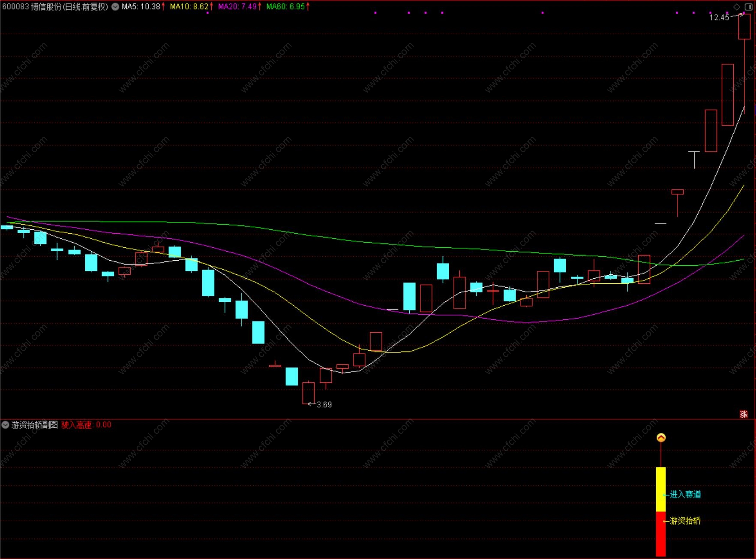Click the diamond icon at top right
The image size is (756, 559).
(737, 7)
